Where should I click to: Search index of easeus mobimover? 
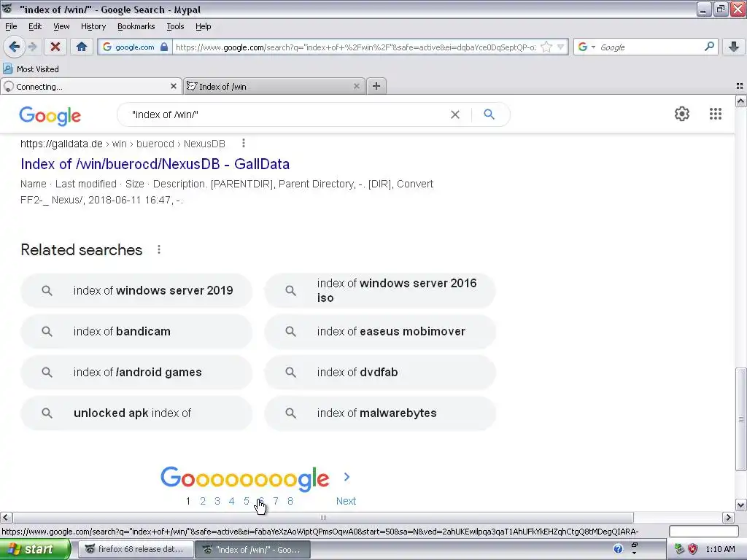(380, 332)
